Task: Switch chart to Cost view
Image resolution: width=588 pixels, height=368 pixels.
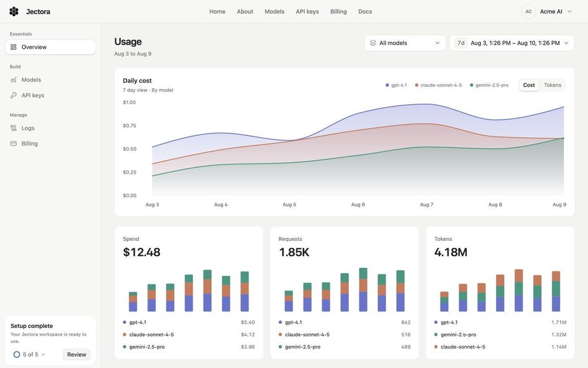Action: 529,85
